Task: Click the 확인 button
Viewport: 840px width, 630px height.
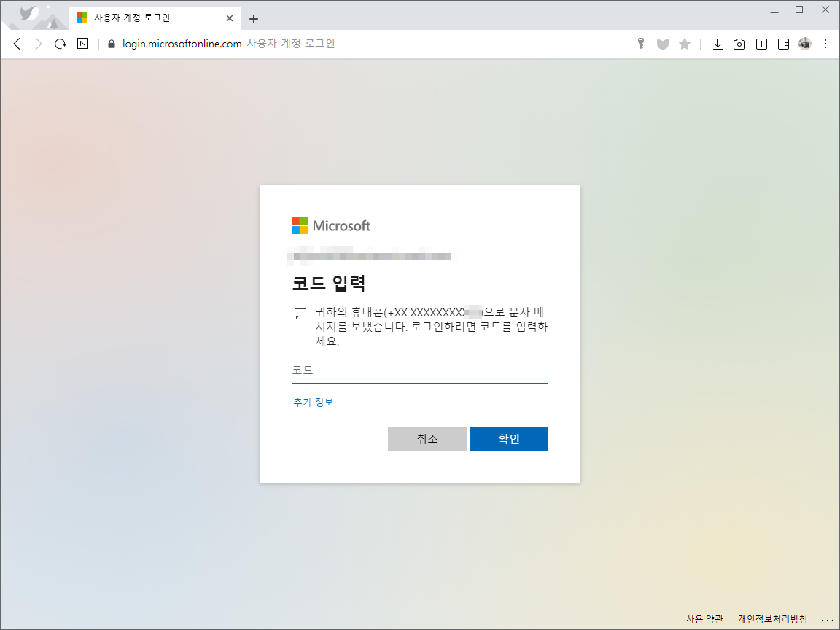Action: pos(508,439)
